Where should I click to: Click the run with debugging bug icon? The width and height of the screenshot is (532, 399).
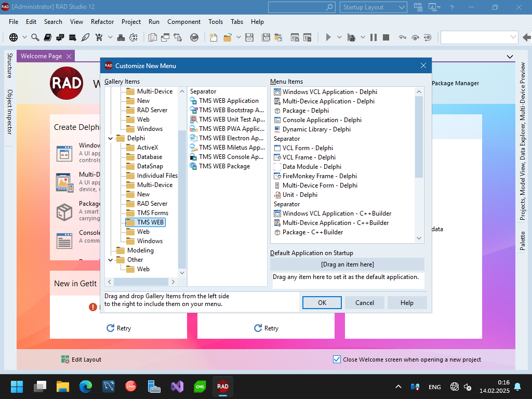point(351,37)
